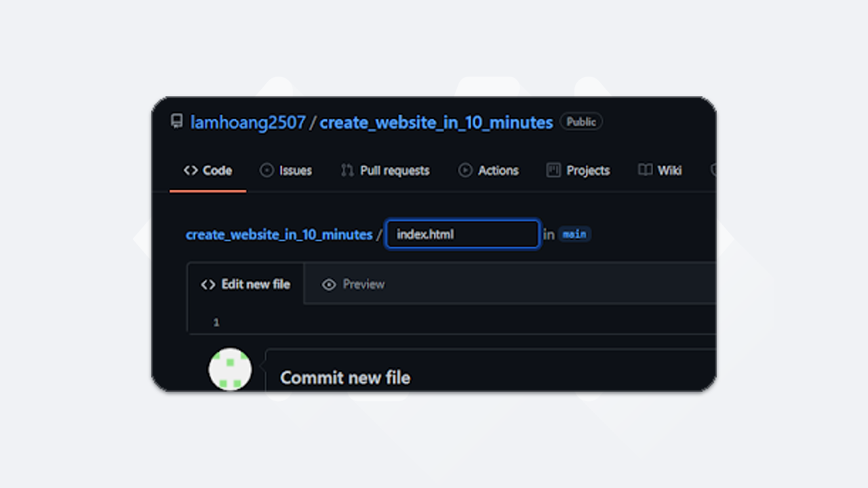Click the breadcrumb repository name link

(279, 235)
